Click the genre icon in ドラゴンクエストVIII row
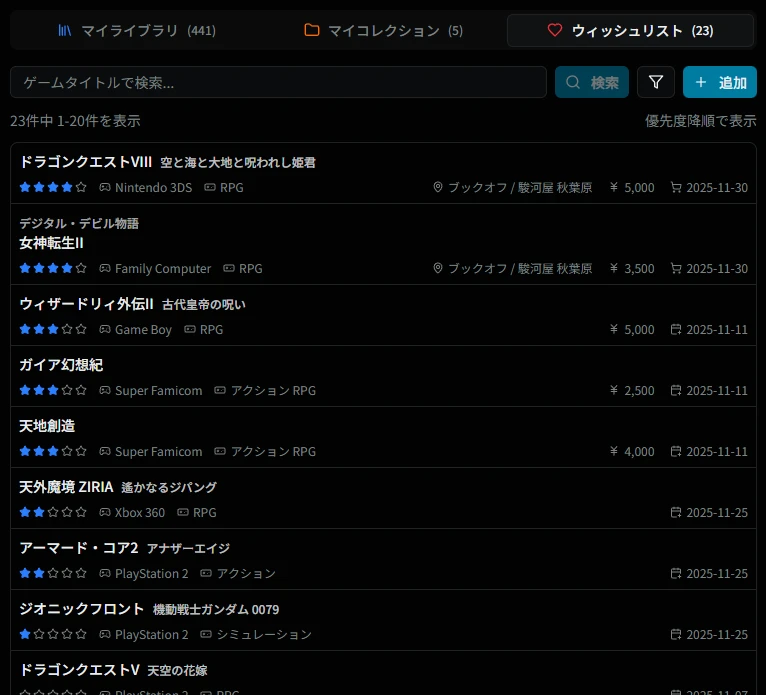The image size is (766, 695). (x=210, y=187)
